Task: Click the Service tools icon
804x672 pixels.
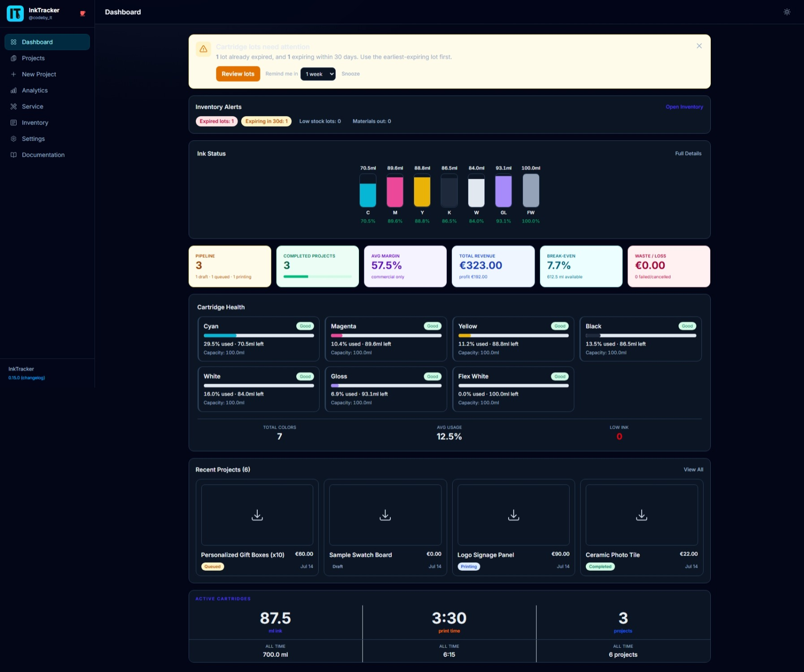Action: [13, 107]
